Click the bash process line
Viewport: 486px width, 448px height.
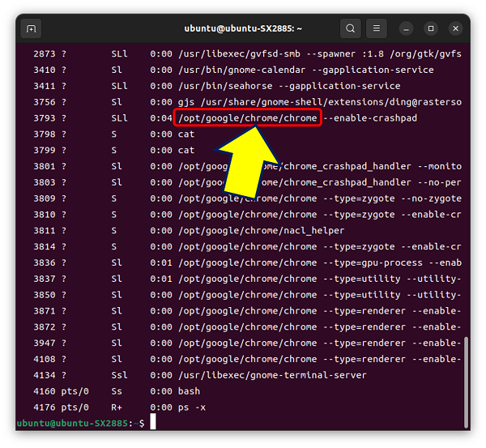click(x=117, y=391)
